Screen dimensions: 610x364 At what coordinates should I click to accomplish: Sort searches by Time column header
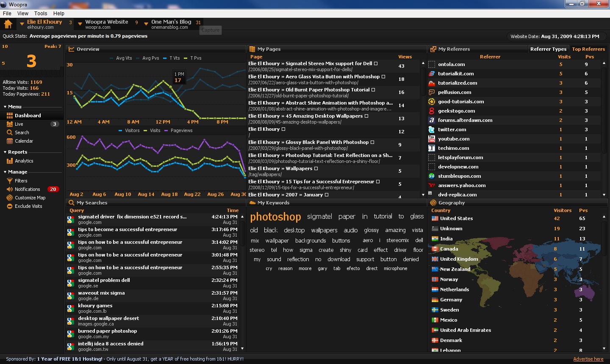233,210
